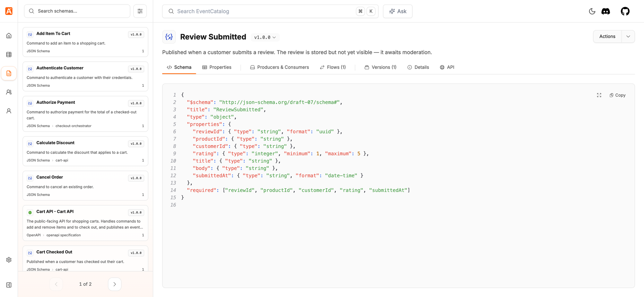Select the Cart API - Cart API item
The image size is (644, 297).
[x=85, y=223]
